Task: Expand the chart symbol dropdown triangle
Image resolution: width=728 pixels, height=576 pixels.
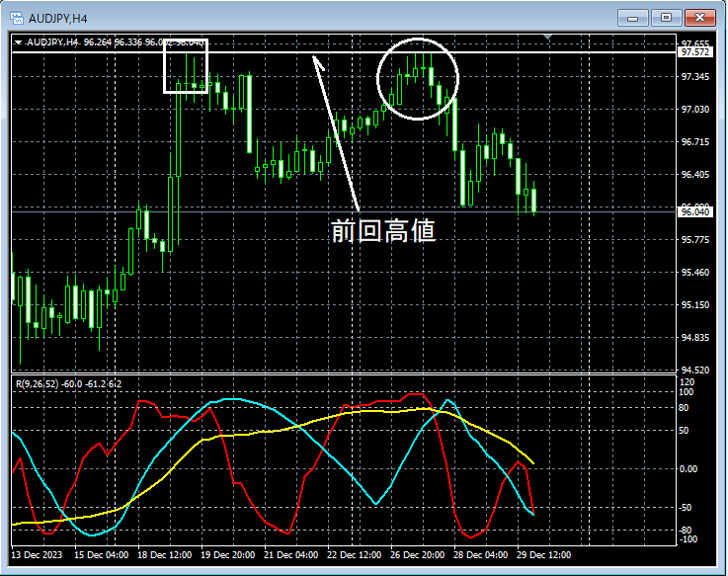Action: click(18, 42)
